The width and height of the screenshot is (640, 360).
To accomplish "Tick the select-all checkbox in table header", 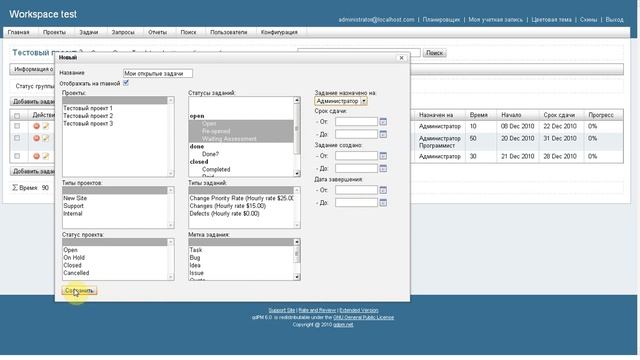I will click(17, 116).
